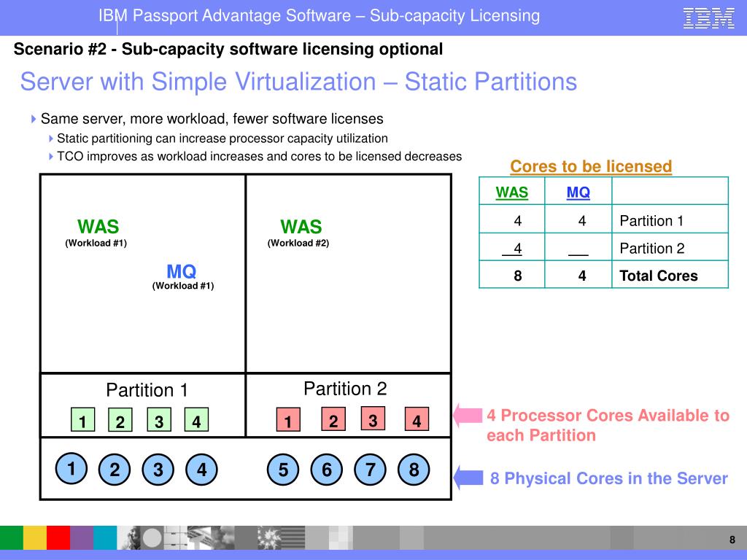The width and height of the screenshot is (747, 560).
Task: Click the purple swatch in footer strip
Action: (82, 537)
